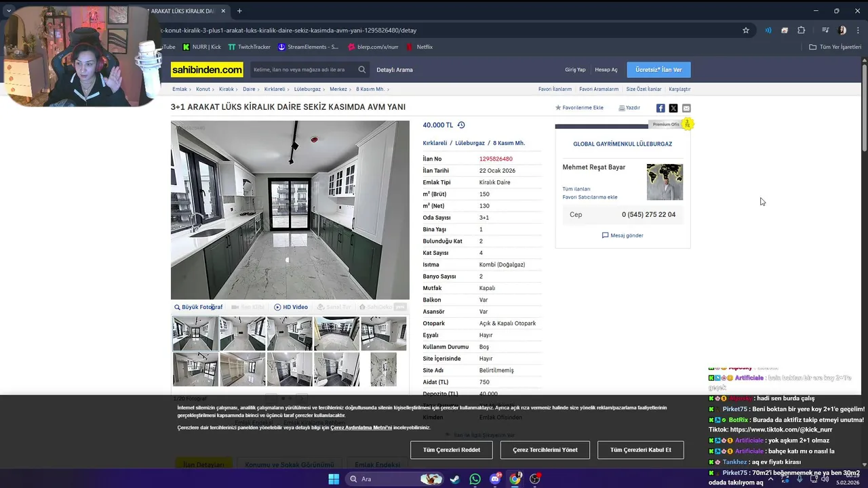Select the first kitchen photo thumbnail
This screenshot has height=488, width=868.
195,333
